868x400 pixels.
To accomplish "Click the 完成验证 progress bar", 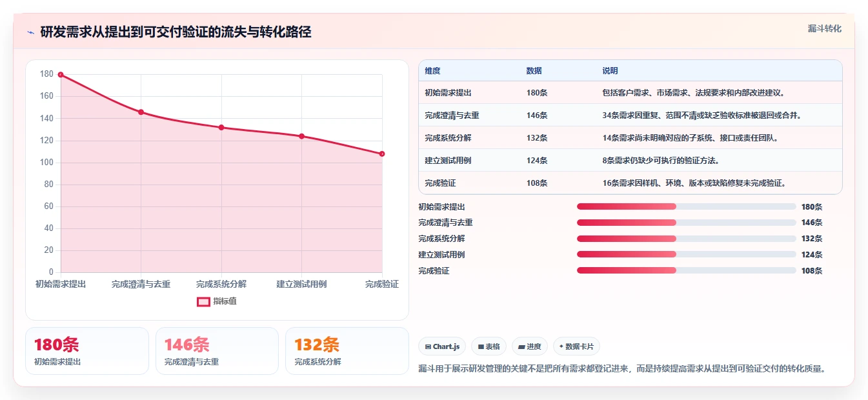I will 687,270.
